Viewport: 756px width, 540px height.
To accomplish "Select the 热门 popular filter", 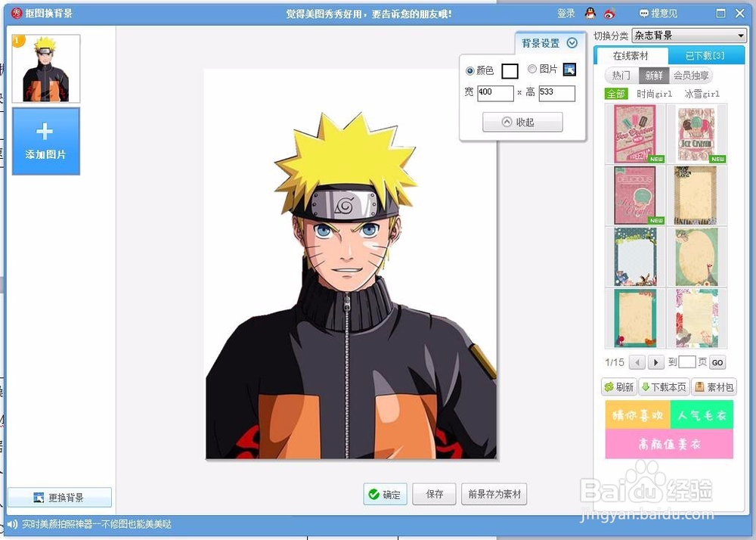I will point(621,76).
